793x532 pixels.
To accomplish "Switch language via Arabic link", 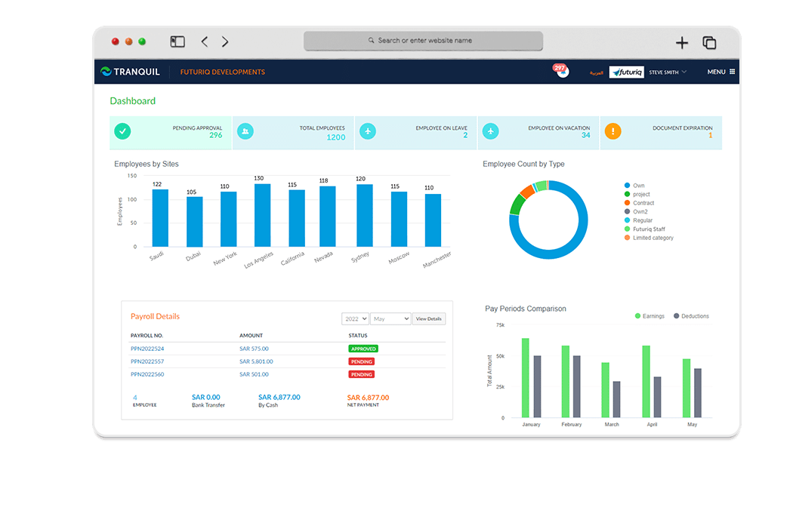I will (x=597, y=72).
